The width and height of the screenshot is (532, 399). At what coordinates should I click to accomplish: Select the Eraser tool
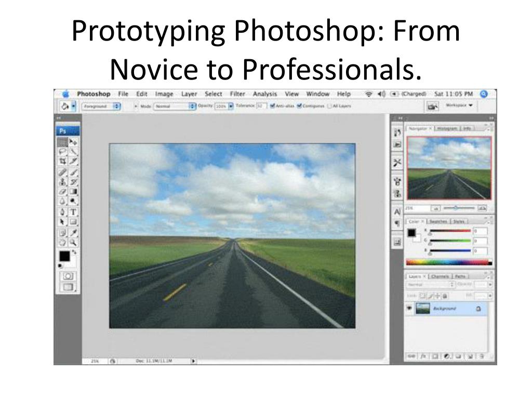62,191
